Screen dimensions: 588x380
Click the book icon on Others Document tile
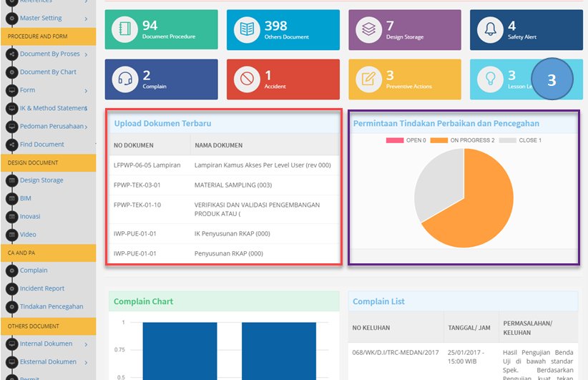[x=247, y=29]
